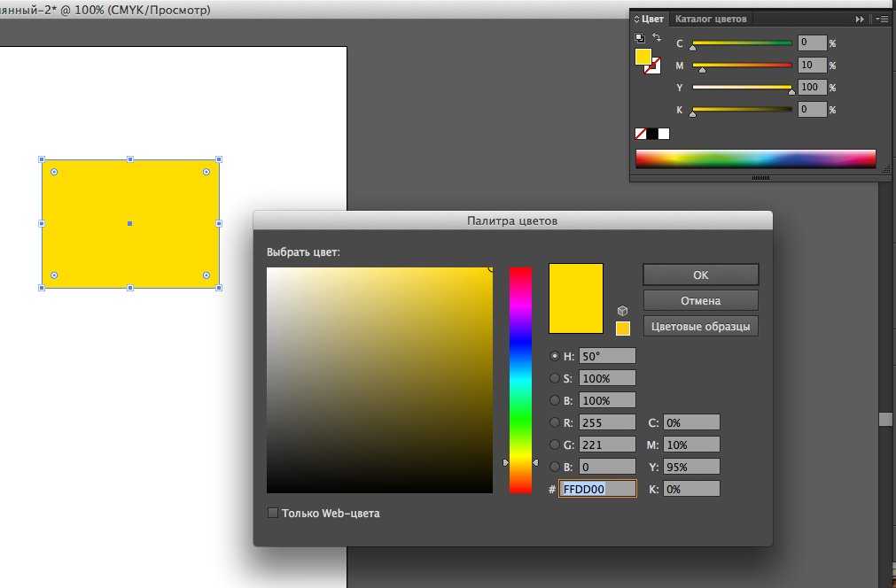Enable Только Web-цвета checkbox

point(273,513)
